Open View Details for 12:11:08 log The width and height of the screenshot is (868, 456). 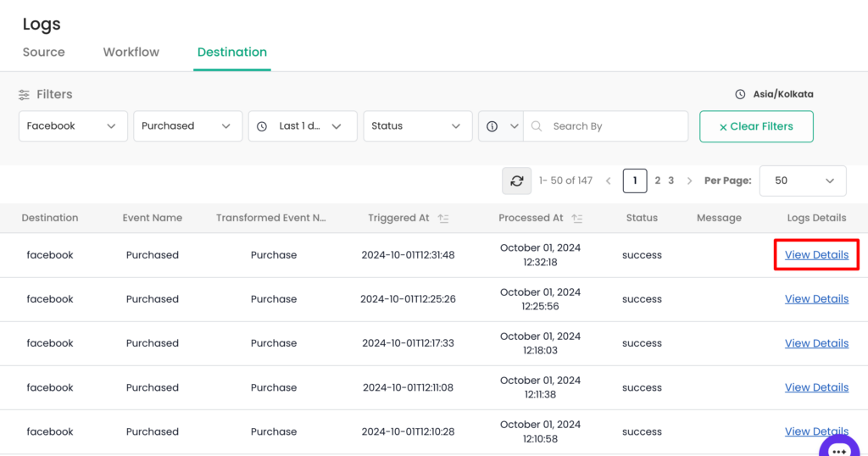pos(816,387)
